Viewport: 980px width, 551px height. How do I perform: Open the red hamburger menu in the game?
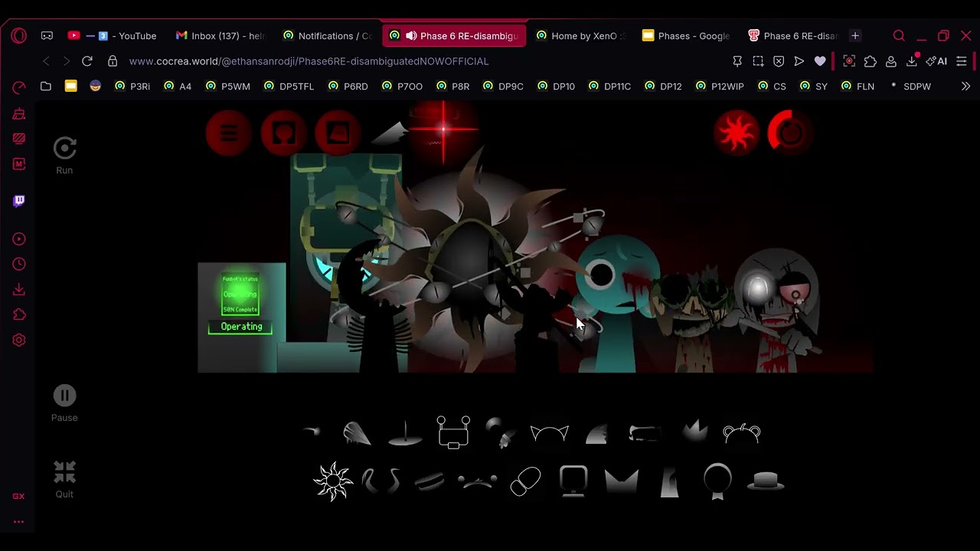228,134
